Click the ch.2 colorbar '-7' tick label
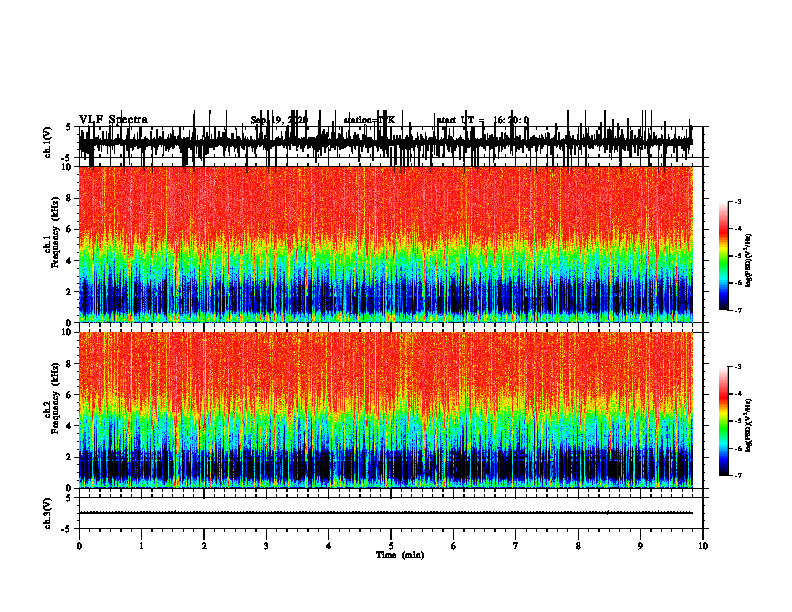Image resolution: width=792 pixels, height=612 pixels. tap(737, 475)
